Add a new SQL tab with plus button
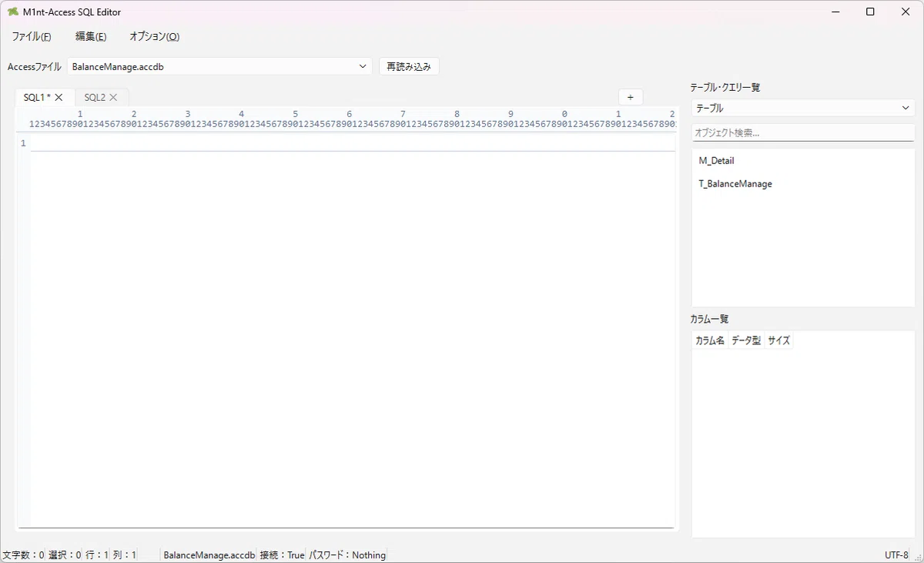Viewport: 924px width, 563px height. pyautogui.click(x=630, y=97)
